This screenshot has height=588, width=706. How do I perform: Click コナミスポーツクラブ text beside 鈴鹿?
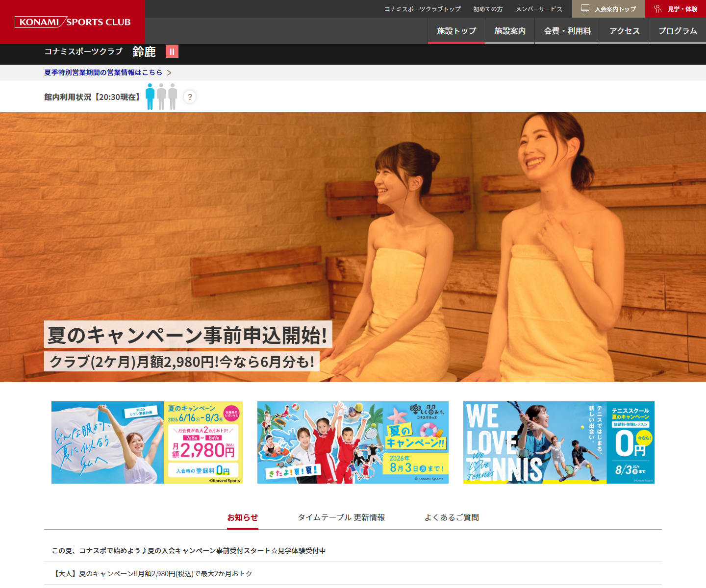click(83, 51)
